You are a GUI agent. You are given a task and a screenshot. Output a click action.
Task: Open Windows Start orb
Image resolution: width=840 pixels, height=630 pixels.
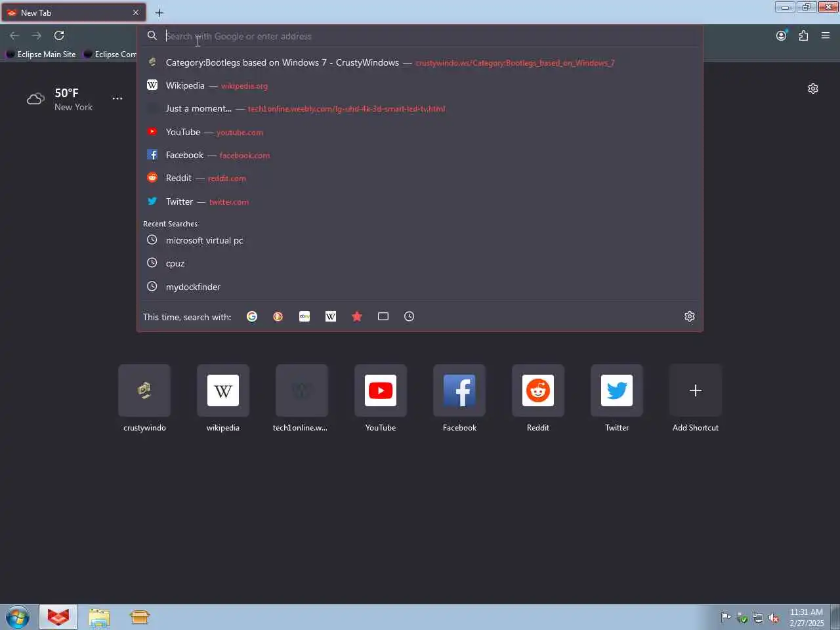click(18, 618)
